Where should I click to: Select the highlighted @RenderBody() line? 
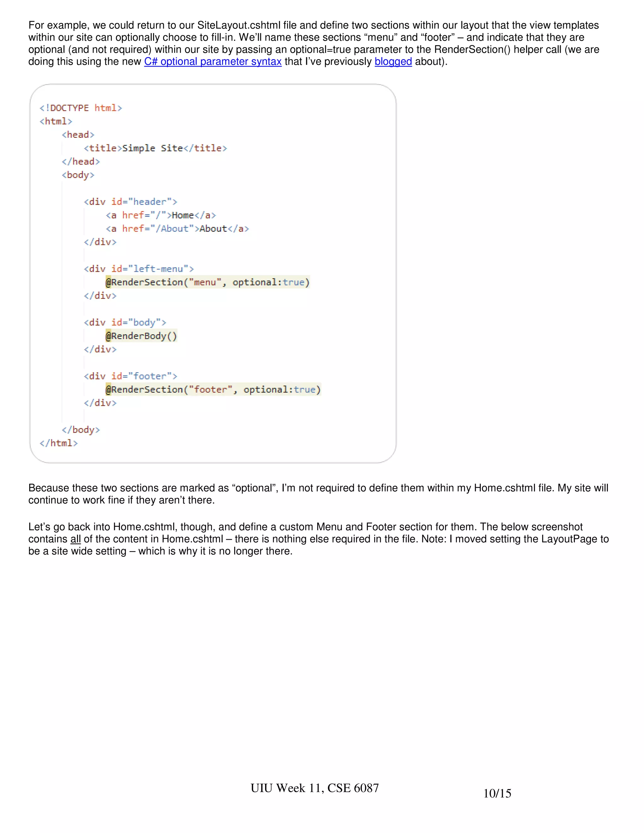click(142, 336)
